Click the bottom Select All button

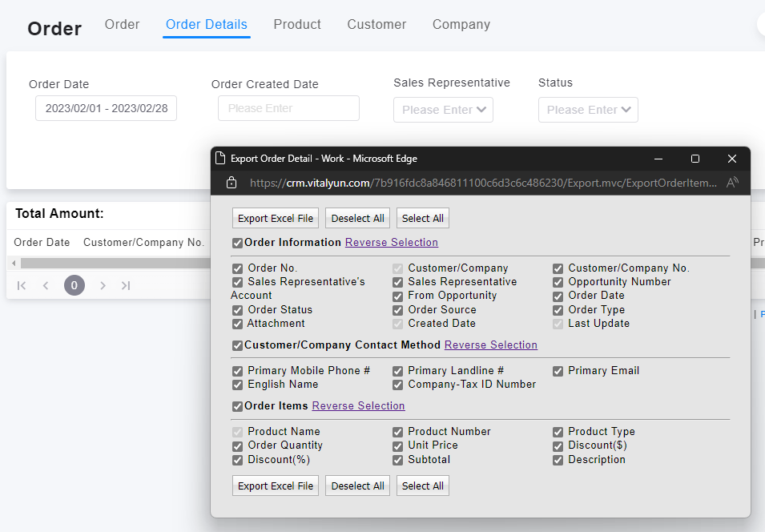[x=422, y=486]
